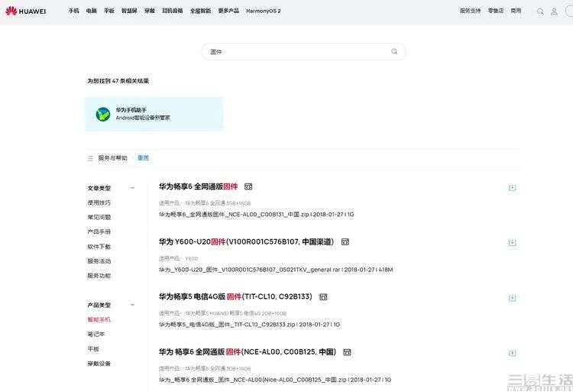Collapse the 文章类型 filter section
This screenshot has width=573, height=392.
[x=132, y=188]
